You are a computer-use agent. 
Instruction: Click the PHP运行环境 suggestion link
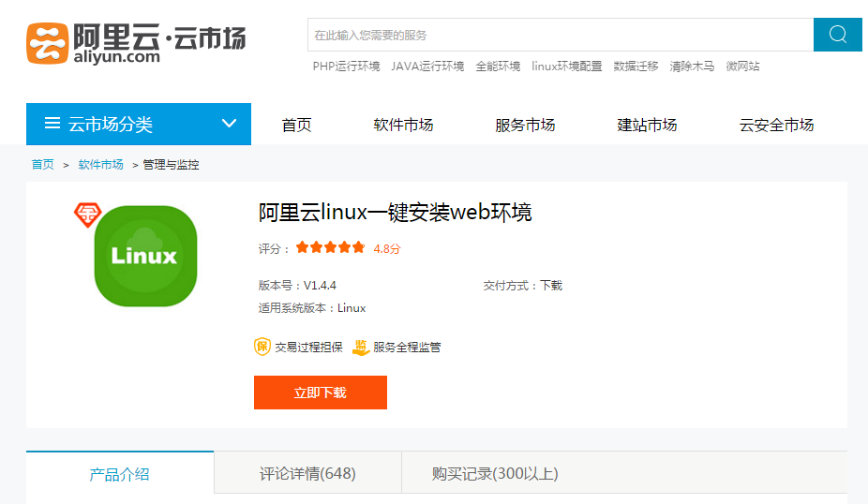coord(346,67)
